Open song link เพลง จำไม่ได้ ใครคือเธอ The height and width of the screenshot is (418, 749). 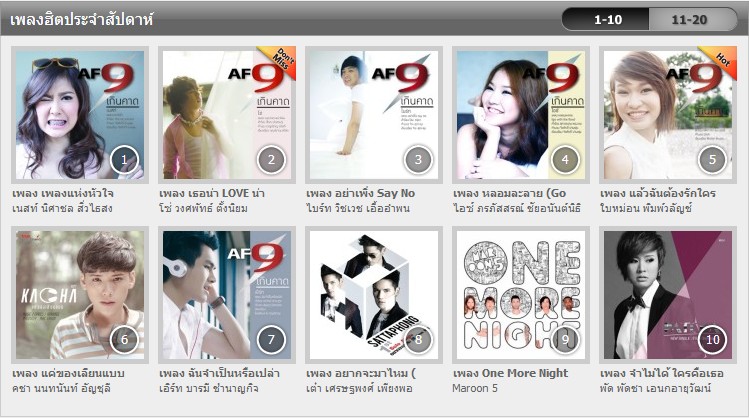point(662,373)
